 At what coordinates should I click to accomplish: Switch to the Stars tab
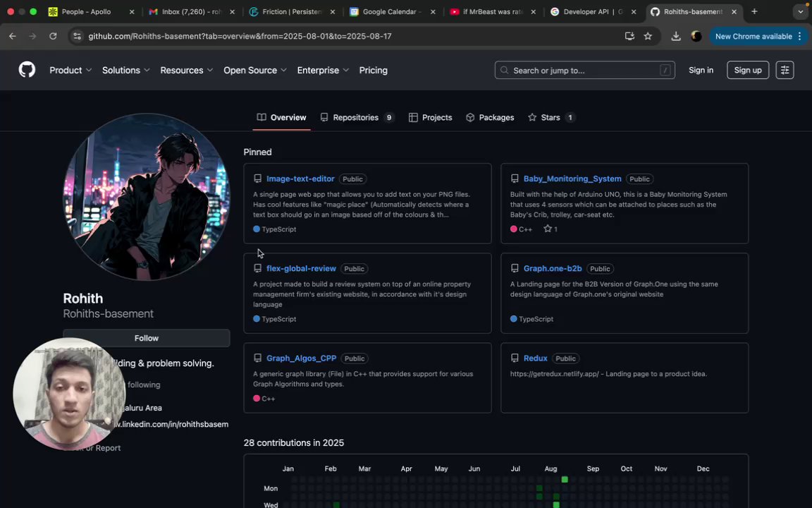tap(551, 118)
